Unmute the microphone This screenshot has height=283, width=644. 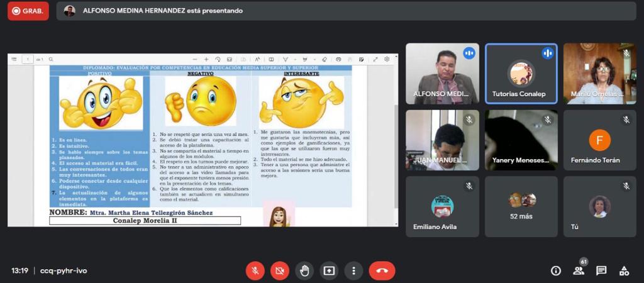tap(255, 270)
